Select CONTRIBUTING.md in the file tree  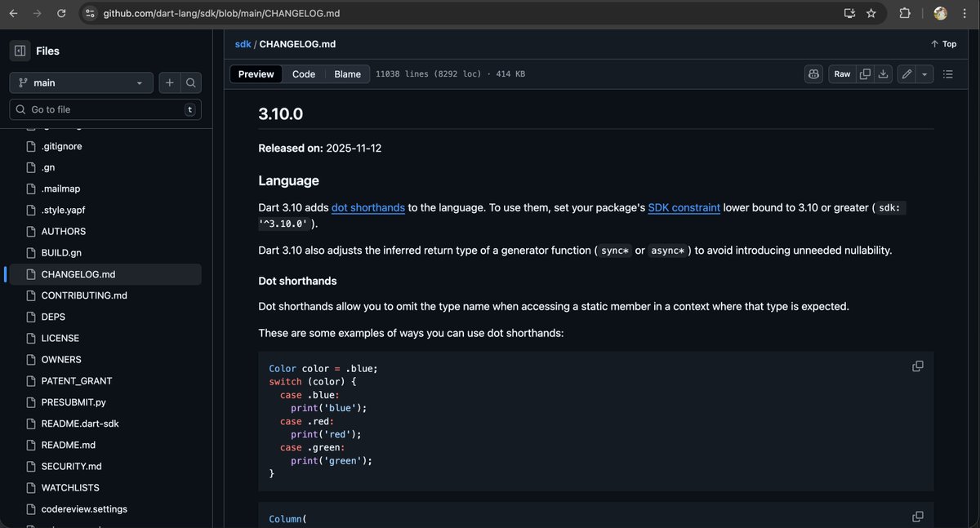[86, 295]
